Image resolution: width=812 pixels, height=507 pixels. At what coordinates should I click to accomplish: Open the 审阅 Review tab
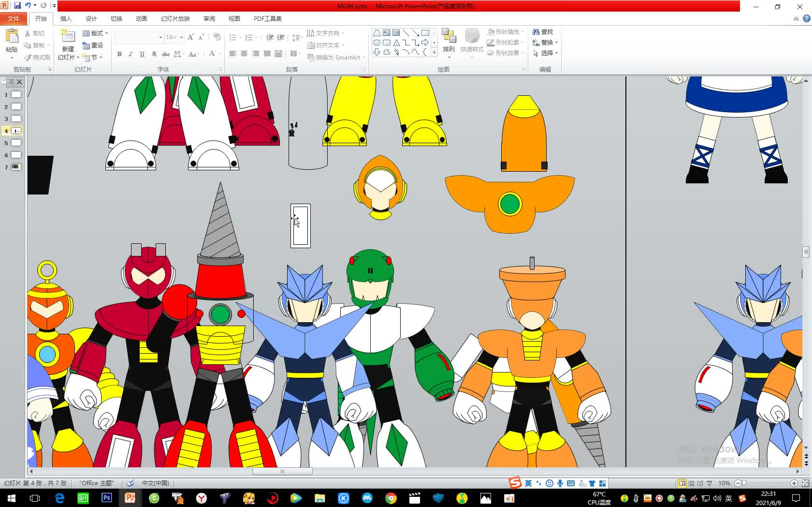coord(209,19)
